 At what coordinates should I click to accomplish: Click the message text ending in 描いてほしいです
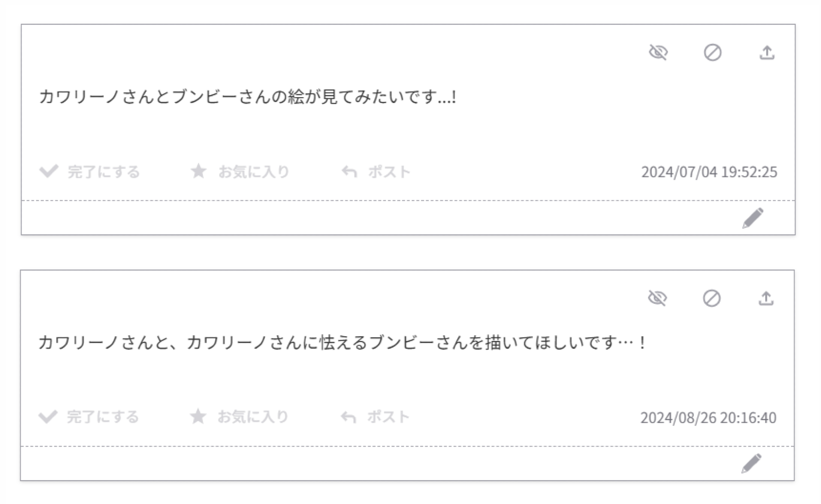point(342,342)
